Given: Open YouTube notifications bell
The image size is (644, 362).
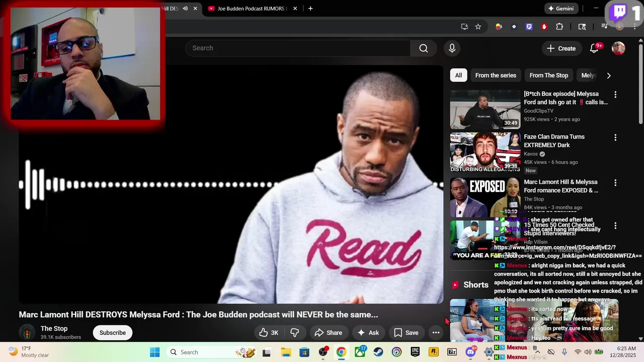Looking at the screenshot, I should [594, 48].
